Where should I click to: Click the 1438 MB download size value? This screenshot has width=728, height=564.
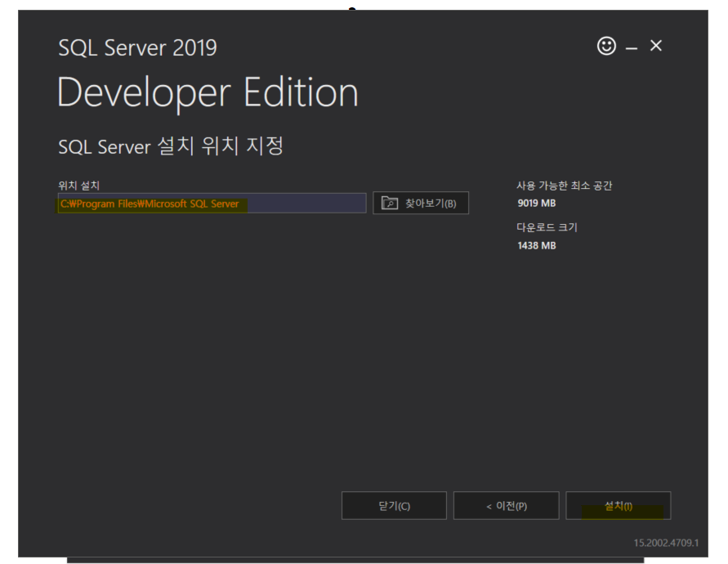[536, 246]
